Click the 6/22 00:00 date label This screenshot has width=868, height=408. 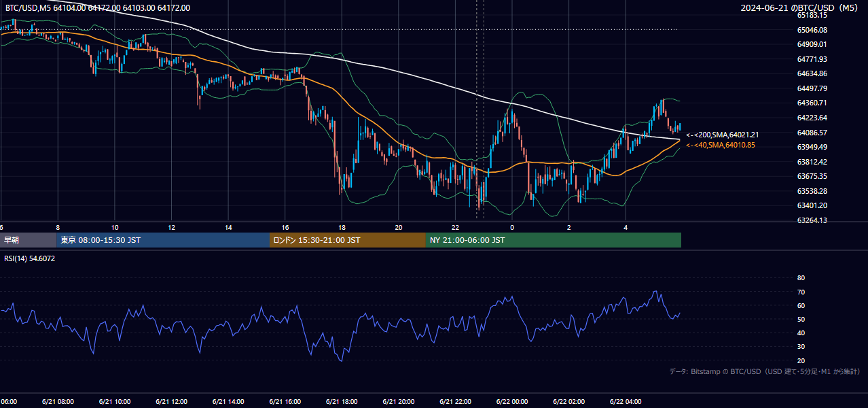[511, 402]
